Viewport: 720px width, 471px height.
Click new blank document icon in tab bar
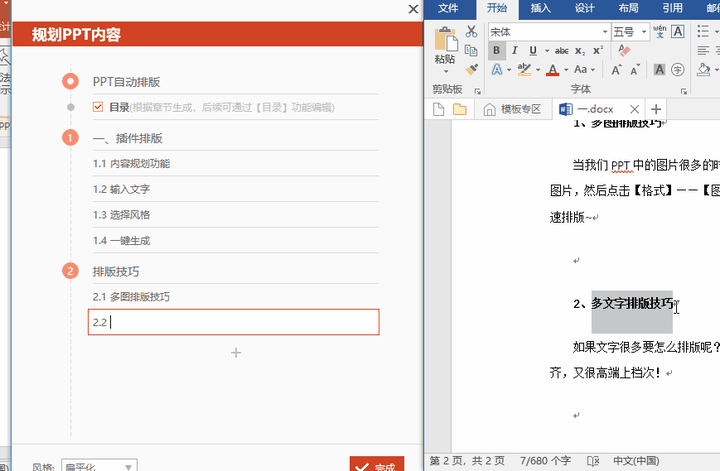[439, 109]
